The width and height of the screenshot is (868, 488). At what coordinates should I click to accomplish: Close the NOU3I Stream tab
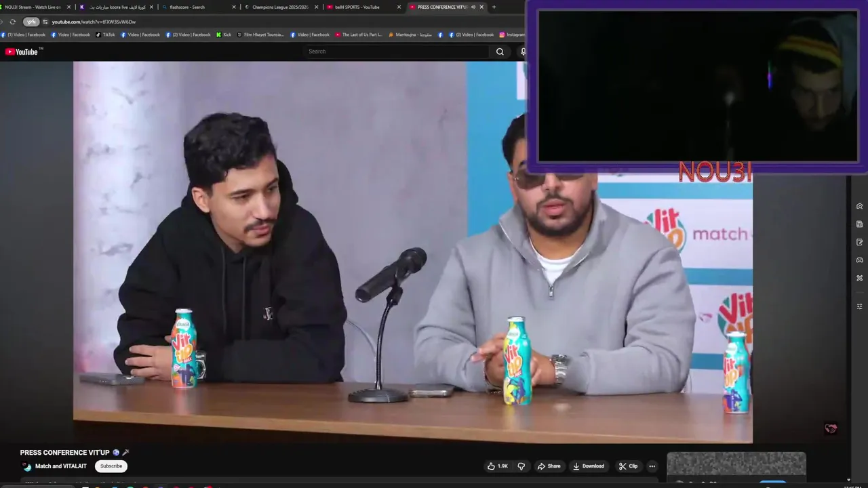tap(68, 7)
